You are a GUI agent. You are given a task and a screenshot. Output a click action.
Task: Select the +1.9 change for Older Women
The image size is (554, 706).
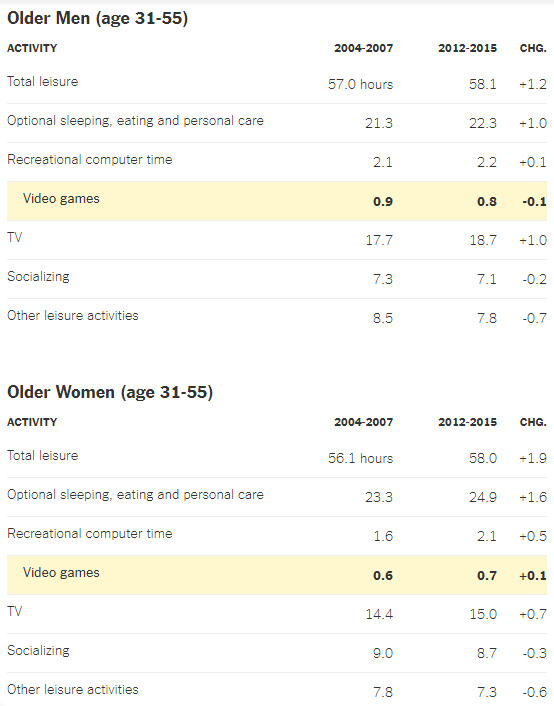click(x=533, y=458)
